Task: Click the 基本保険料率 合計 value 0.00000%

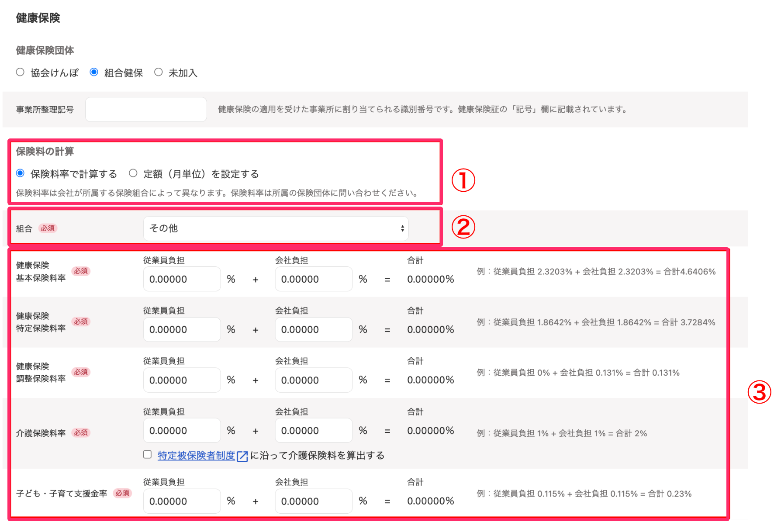Action: 431,279
